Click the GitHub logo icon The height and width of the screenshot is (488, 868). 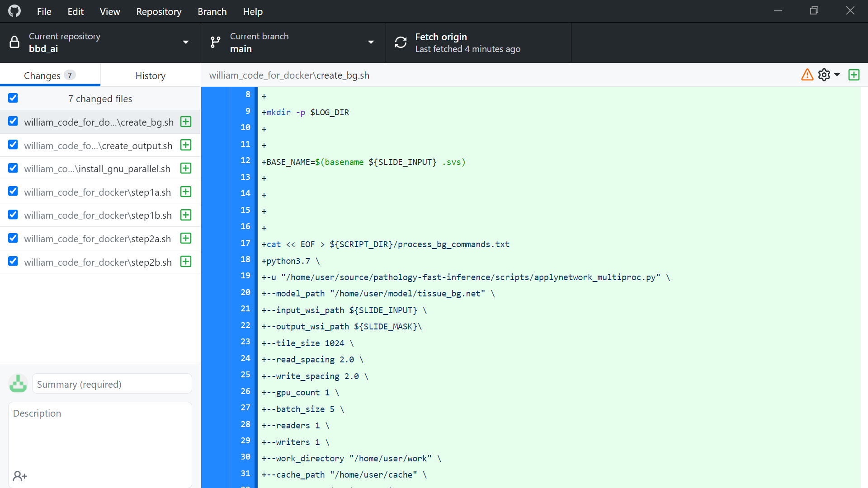[x=14, y=10]
